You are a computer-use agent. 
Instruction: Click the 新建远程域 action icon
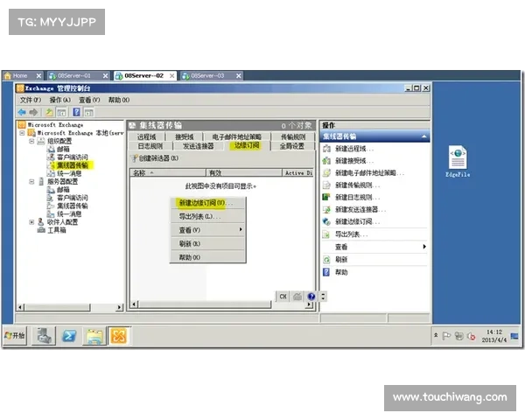point(326,149)
